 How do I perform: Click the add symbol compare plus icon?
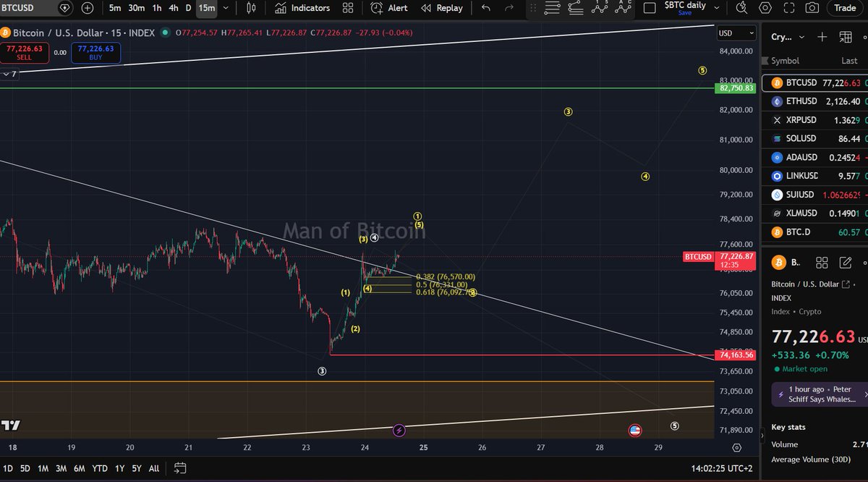click(88, 8)
